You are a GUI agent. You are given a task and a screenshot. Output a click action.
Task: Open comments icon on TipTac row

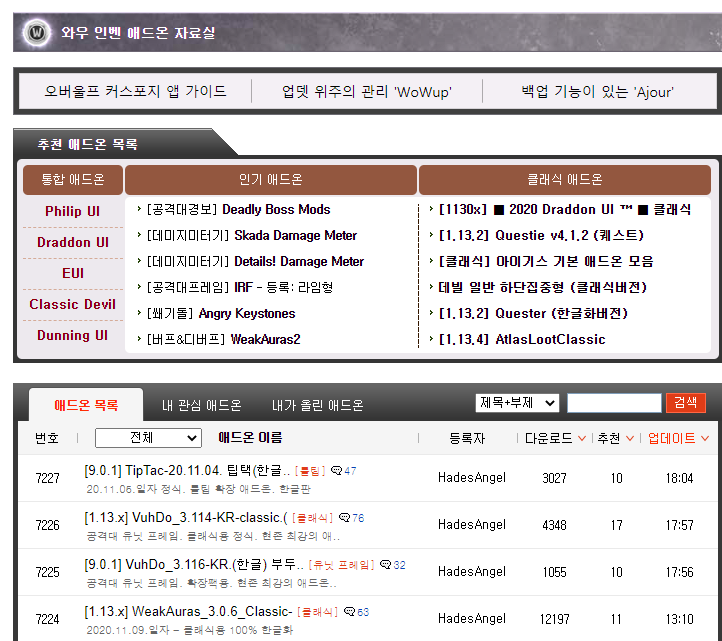point(337,471)
